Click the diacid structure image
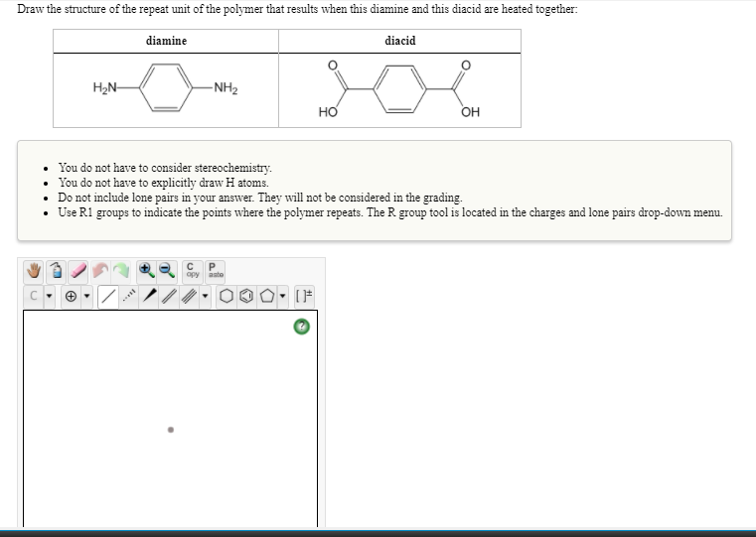This screenshot has height=537, width=756. pos(399,88)
